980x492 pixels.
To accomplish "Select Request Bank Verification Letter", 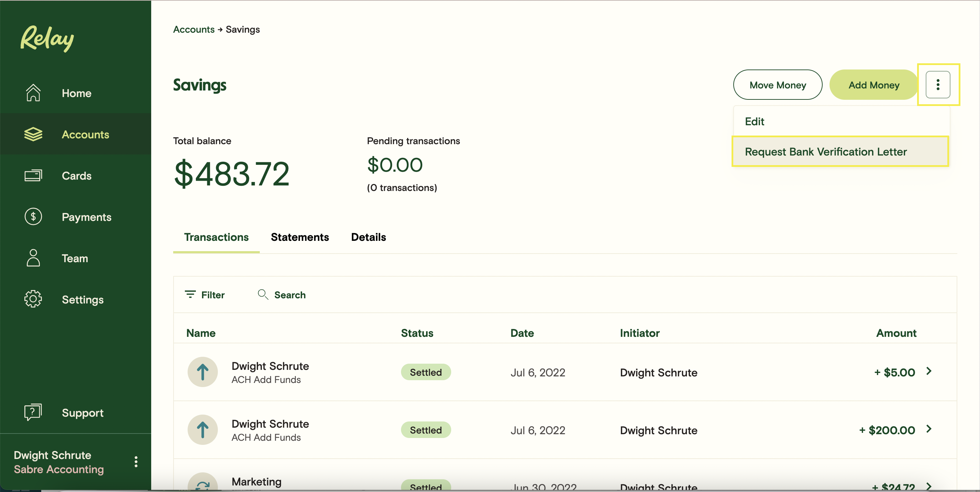I will [x=825, y=152].
